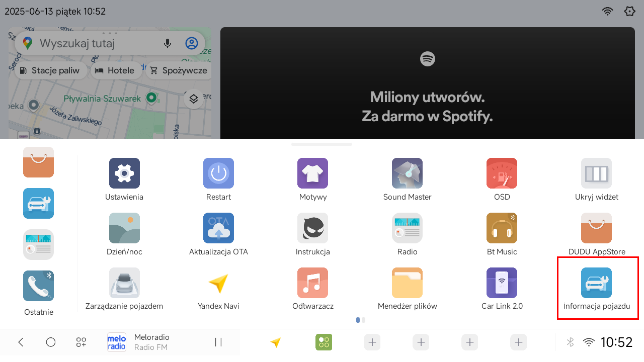Tap the Wi-Fi icon in top status bar
644x362 pixels.
click(608, 11)
